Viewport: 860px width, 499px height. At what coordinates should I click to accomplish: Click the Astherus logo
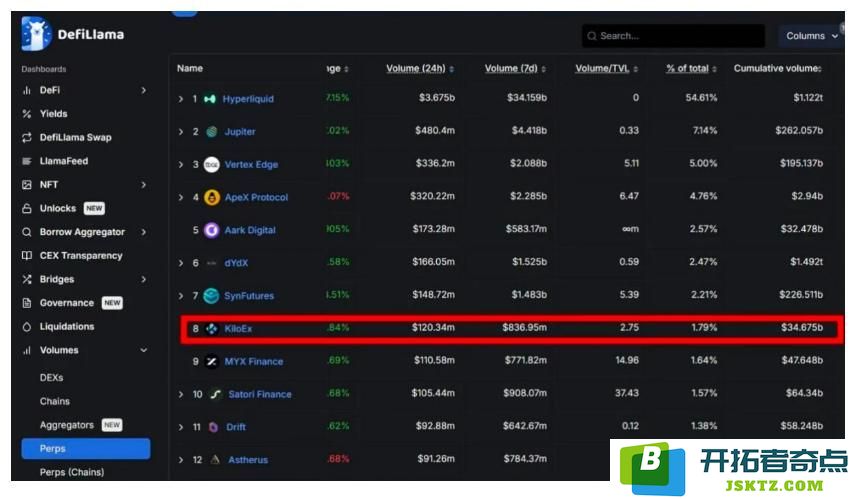(216, 460)
